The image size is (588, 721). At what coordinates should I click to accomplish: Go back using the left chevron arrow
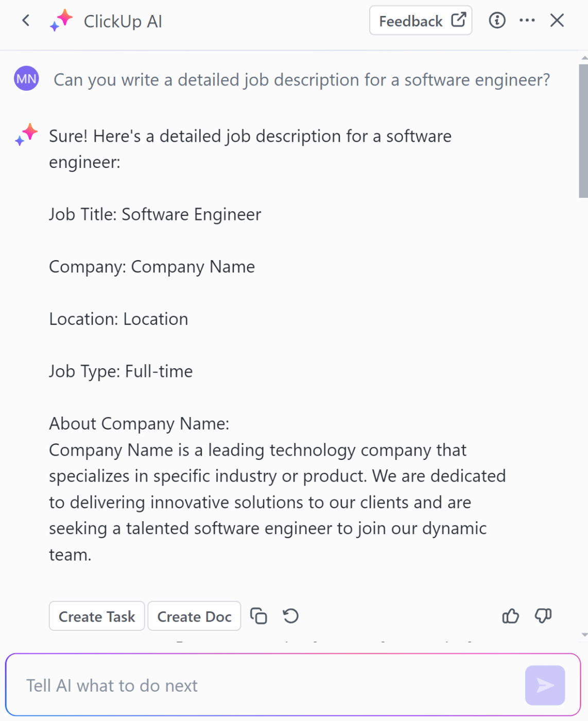coord(26,21)
